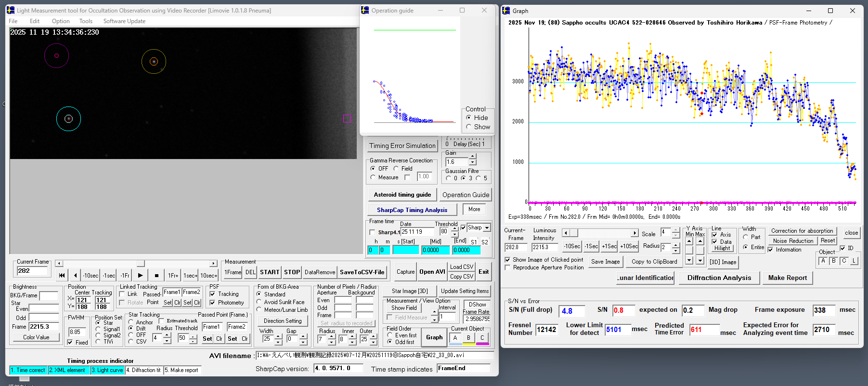Image resolution: width=868 pixels, height=386 pixels.
Task: Select Current Object B yellow button
Action: click(468, 338)
